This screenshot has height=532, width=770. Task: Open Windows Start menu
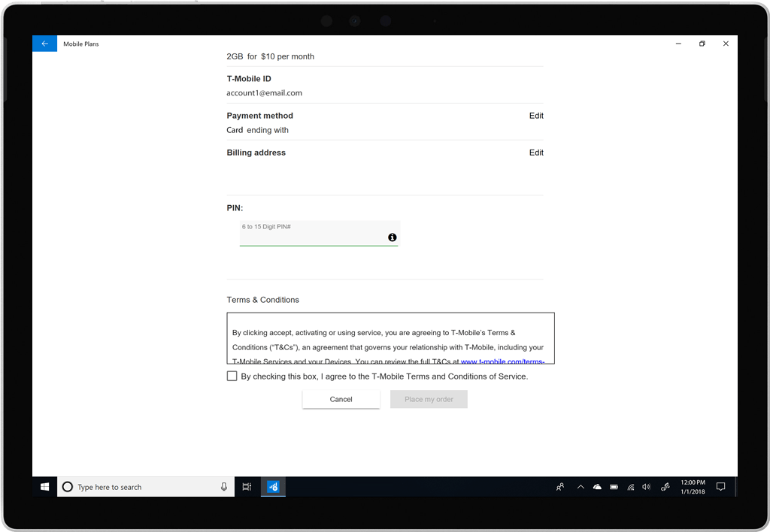click(x=44, y=487)
